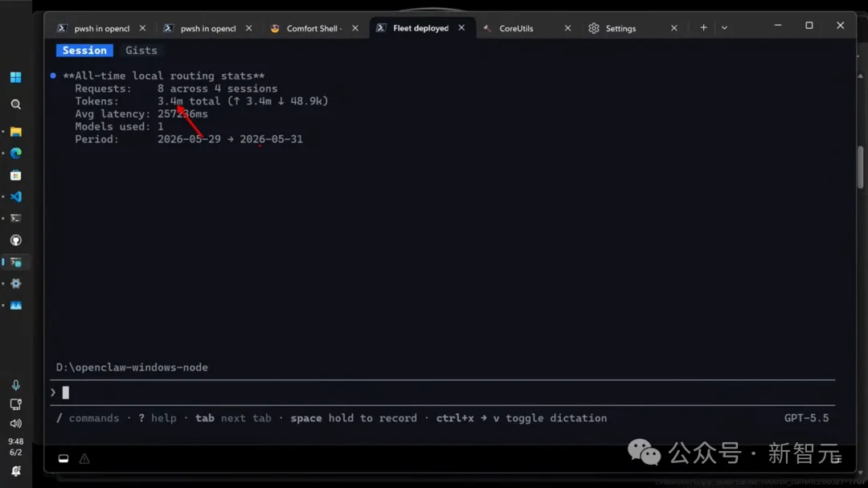The image size is (868, 488).
Task: Click the command prompt input line
Action: (x=442, y=392)
